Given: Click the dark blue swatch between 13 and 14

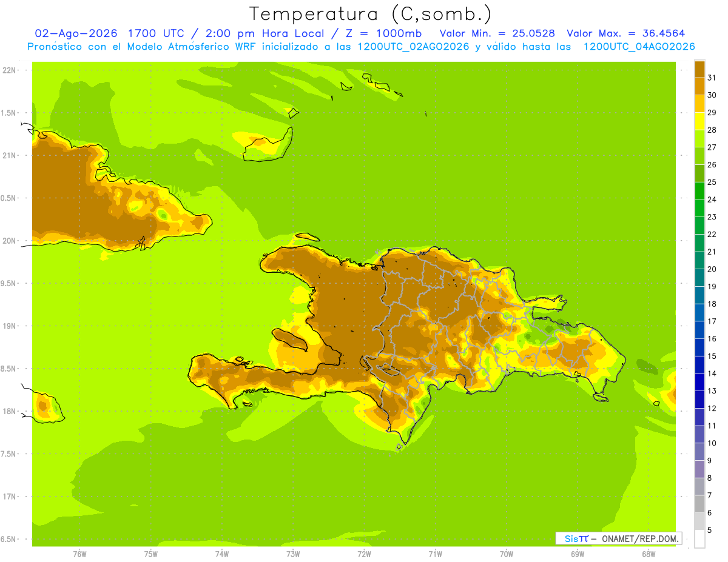Looking at the screenshot, I should coord(699,382).
